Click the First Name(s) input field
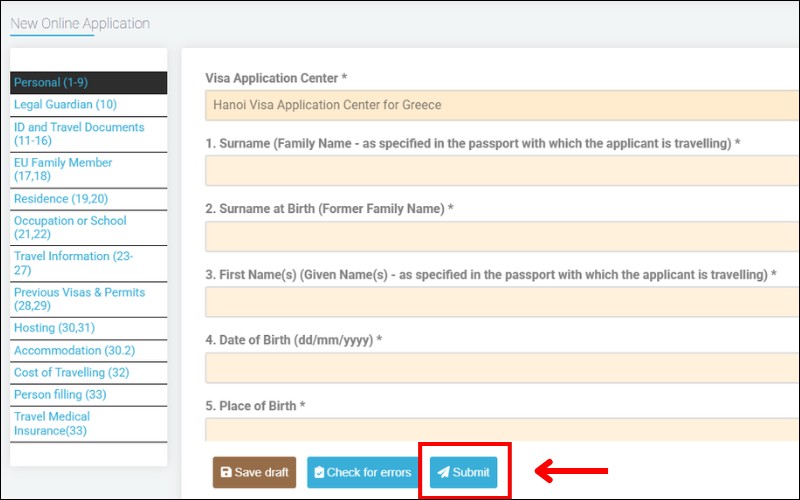Image resolution: width=800 pixels, height=500 pixels. pyautogui.click(x=500, y=302)
